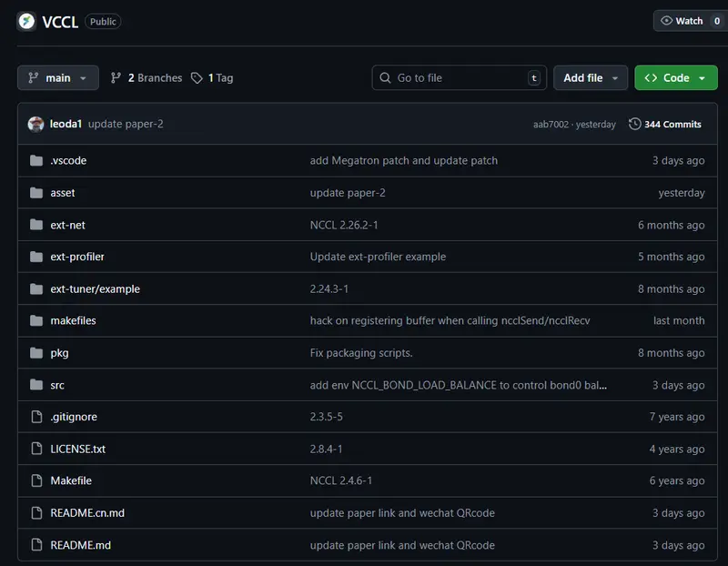This screenshot has height=566, width=728.
Task: Open the ext-tuner/example folder
Action: tap(95, 288)
